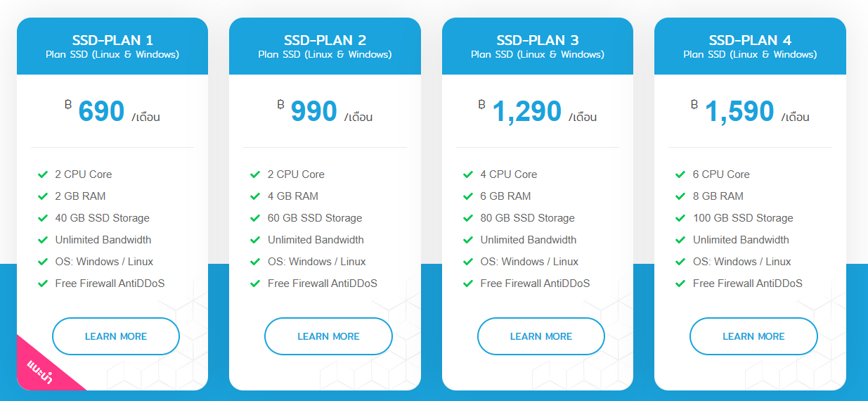The image size is (868, 401).
Task: Click the 990 monthly price
Action: click(x=314, y=112)
